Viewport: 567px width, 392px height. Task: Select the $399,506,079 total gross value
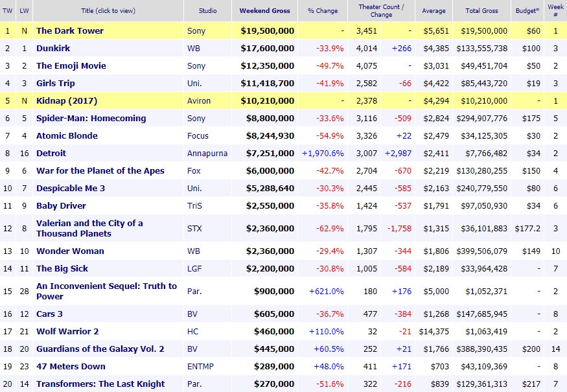(481, 251)
